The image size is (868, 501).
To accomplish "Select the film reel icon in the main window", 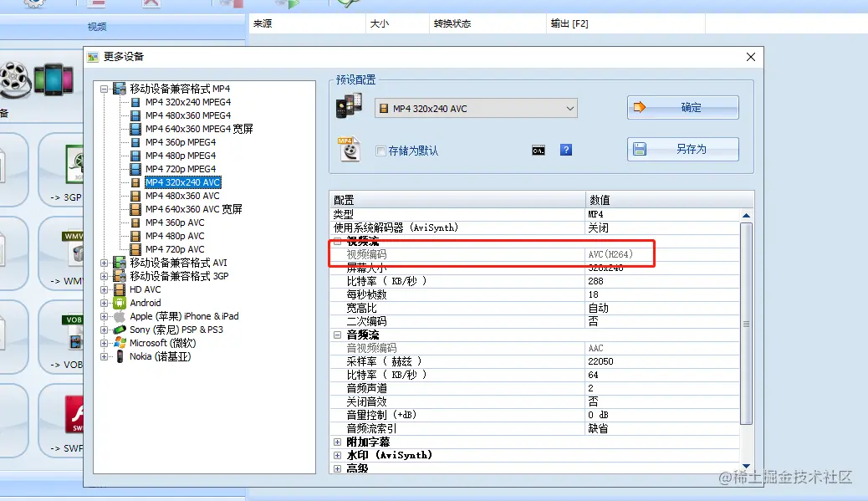I will tap(15, 79).
